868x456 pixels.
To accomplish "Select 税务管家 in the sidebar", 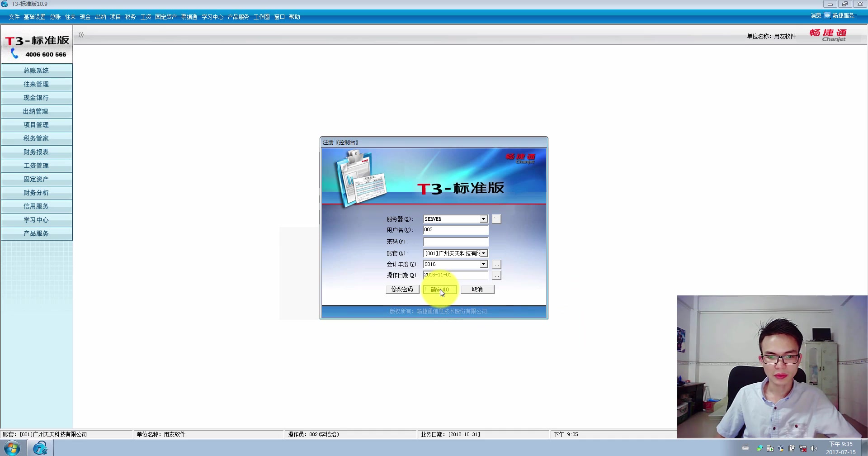I will point(36,138).
